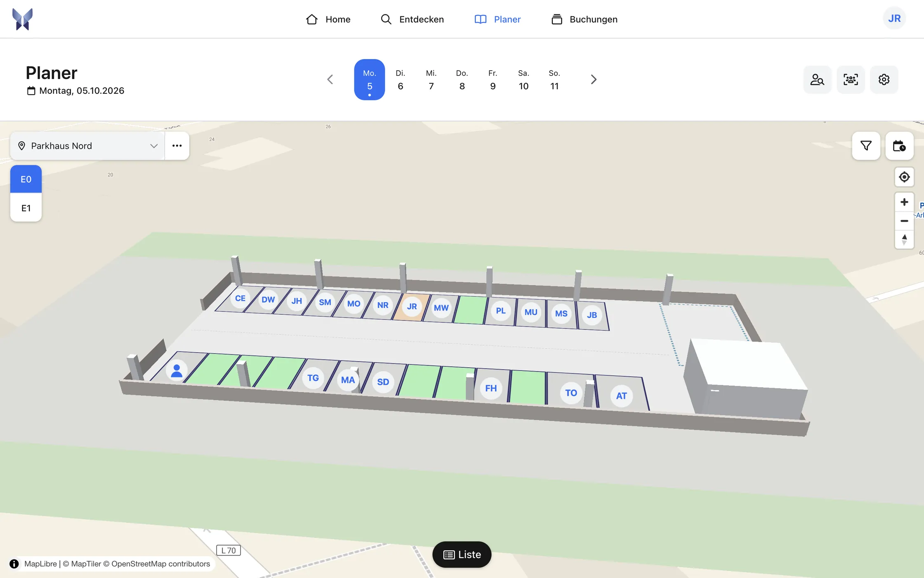
Task: Select Sunday 11 in week strip
Action: [x=554, y=79]
